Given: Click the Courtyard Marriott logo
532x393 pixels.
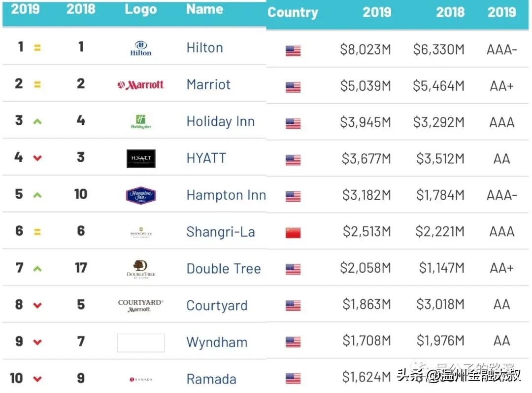Looking at the screenshot, I should point(141,305).
